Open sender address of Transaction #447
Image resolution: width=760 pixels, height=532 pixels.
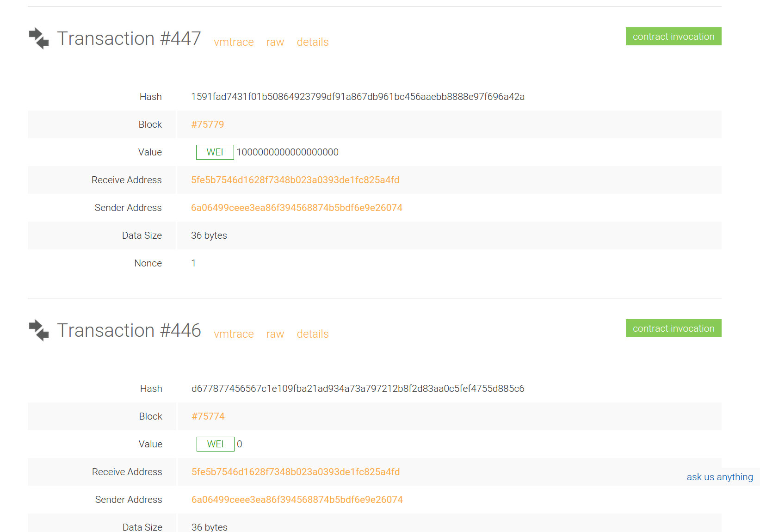297,208
